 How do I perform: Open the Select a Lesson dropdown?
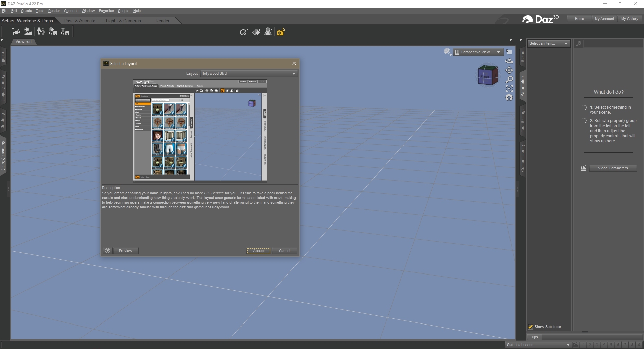pos(538,345)
